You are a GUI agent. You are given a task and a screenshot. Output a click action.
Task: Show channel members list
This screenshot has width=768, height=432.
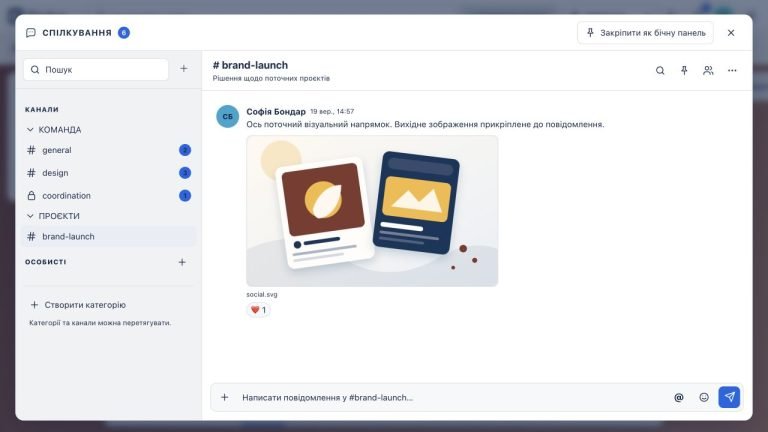pos(708,71)
